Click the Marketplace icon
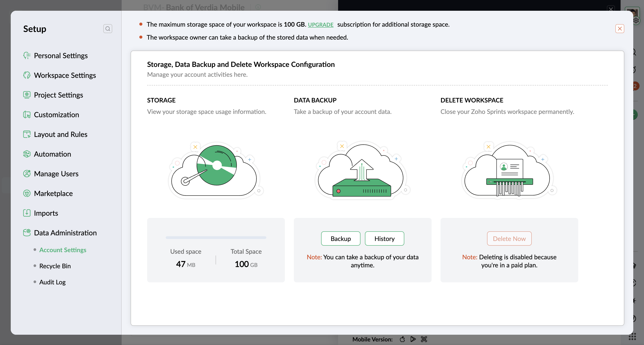The width and height of the screenshot is (644, 345). 27,193
